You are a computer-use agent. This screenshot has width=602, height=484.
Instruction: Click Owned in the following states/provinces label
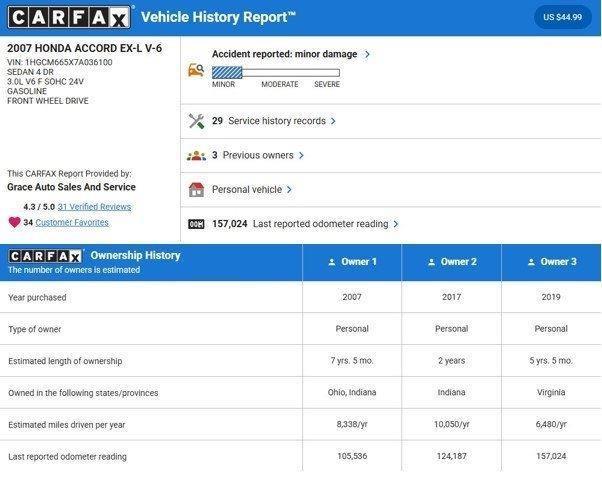pyautogui.click(x=83, y=393)
